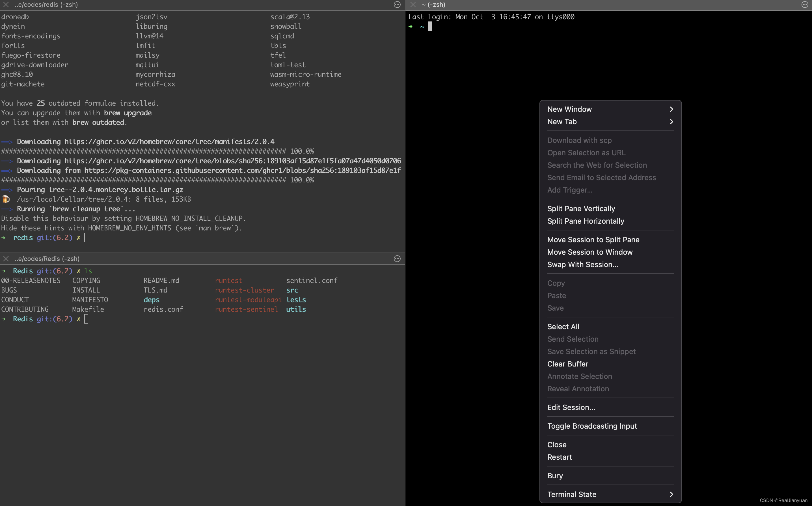Click 'Edit Session...' option

pos(571,407)
